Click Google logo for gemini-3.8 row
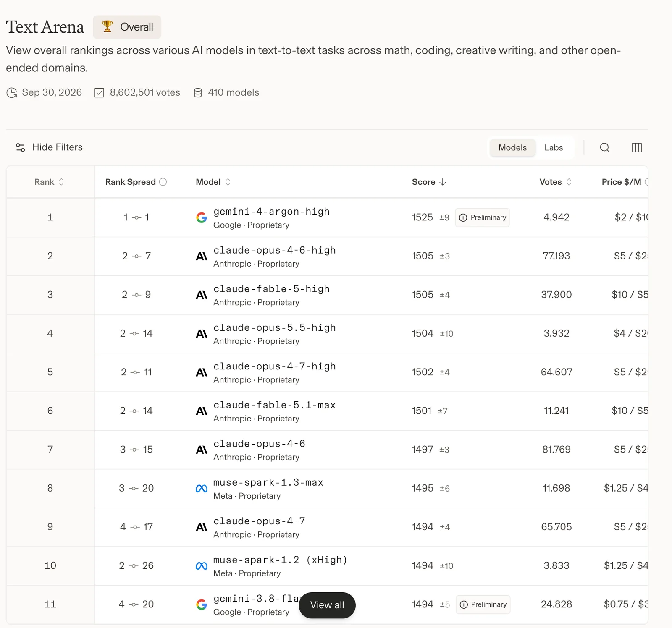 202,604
